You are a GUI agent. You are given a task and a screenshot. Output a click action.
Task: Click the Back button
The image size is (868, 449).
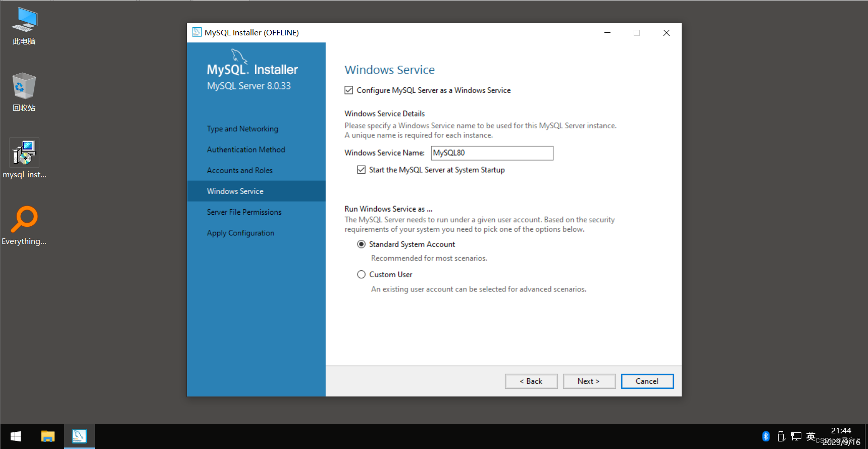(531, 381)
